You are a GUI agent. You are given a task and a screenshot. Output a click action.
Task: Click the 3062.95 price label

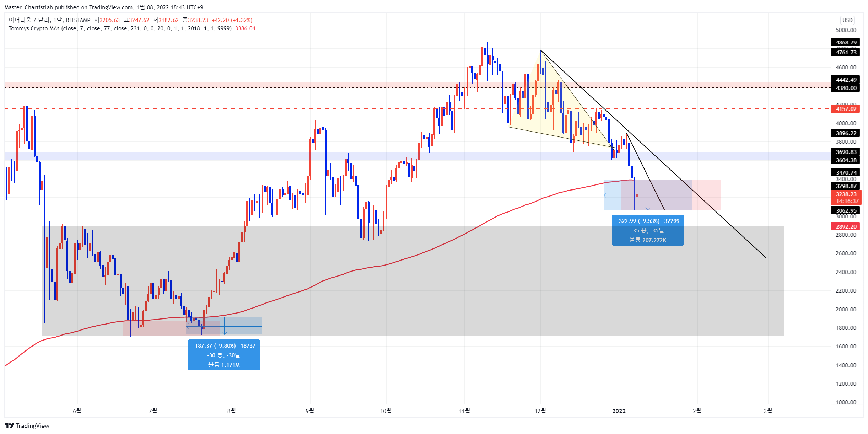point(846,210)
